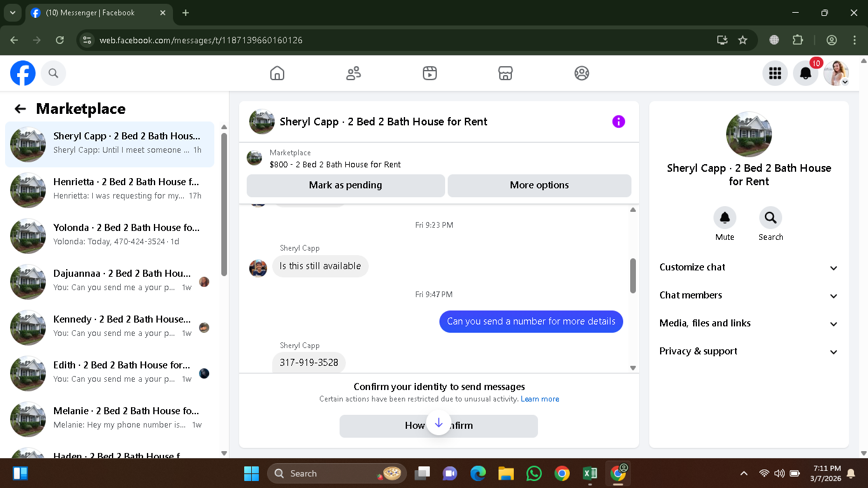Screen dimensions: 868x488
Task: Open Chrome profile avatar in toolbar
Action: 832,40
